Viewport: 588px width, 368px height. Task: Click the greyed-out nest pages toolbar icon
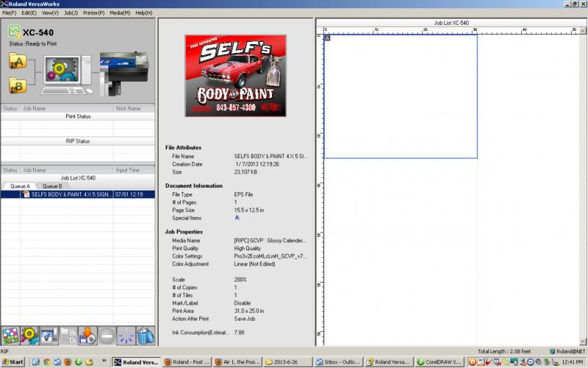[x=68, y=336]
